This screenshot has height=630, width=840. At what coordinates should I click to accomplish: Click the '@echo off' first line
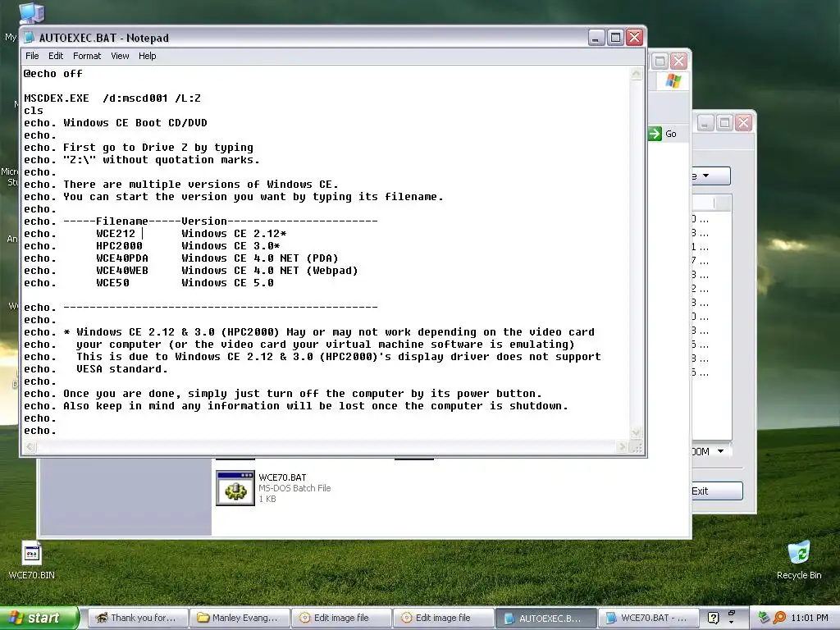[53, 73]
